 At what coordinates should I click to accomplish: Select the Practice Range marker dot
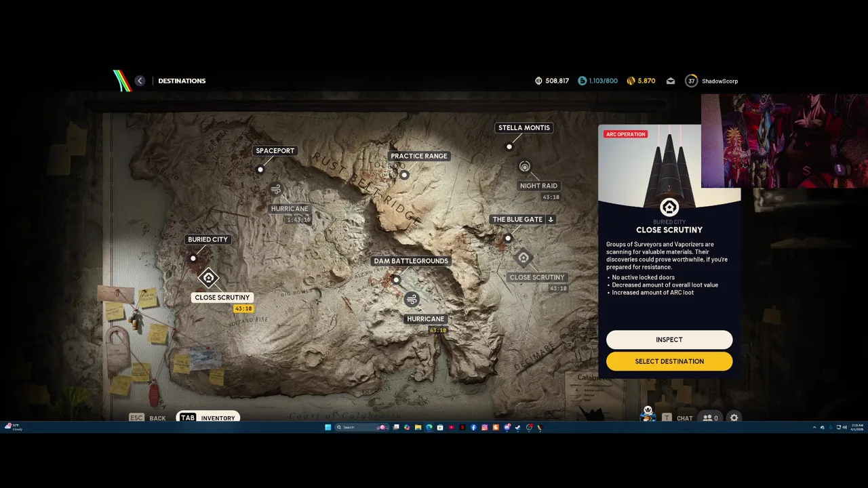pos(404,175)
